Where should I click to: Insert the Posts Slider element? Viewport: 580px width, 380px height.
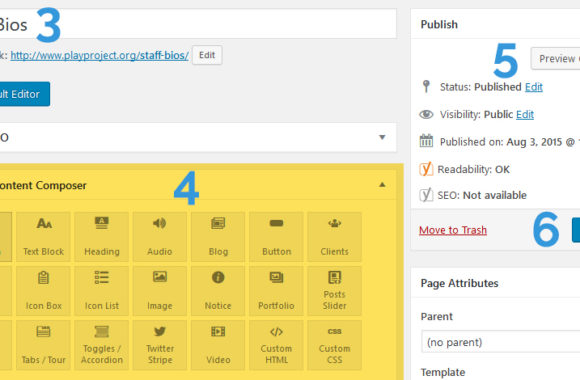[334, 291]
